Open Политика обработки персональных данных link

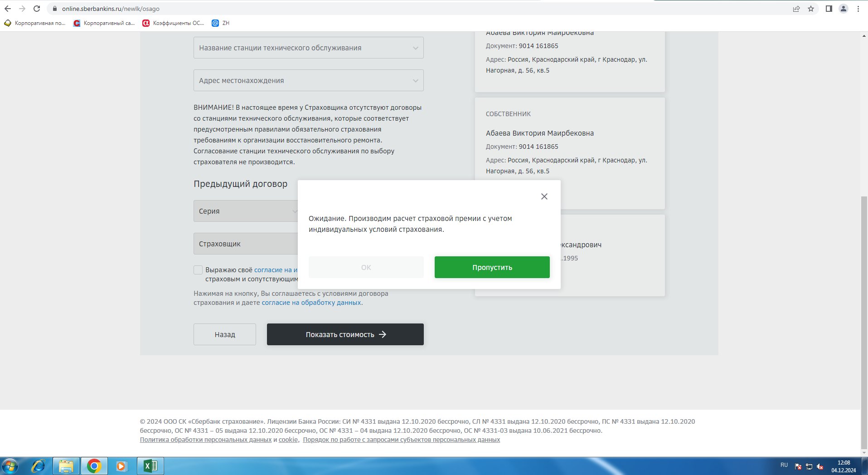point(205,440)
